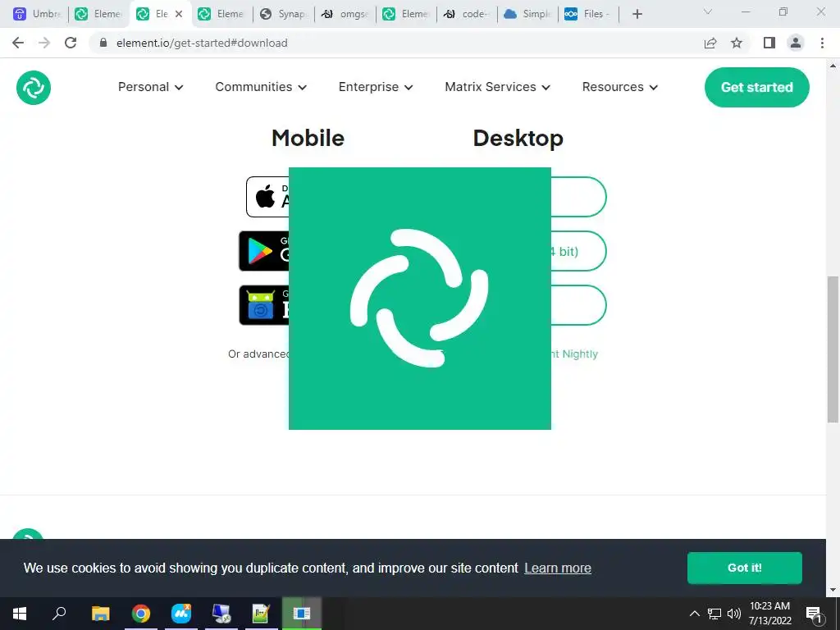Expand the Resources menu
The width and height of the screenshot is (840, 630).
(620, 87)
